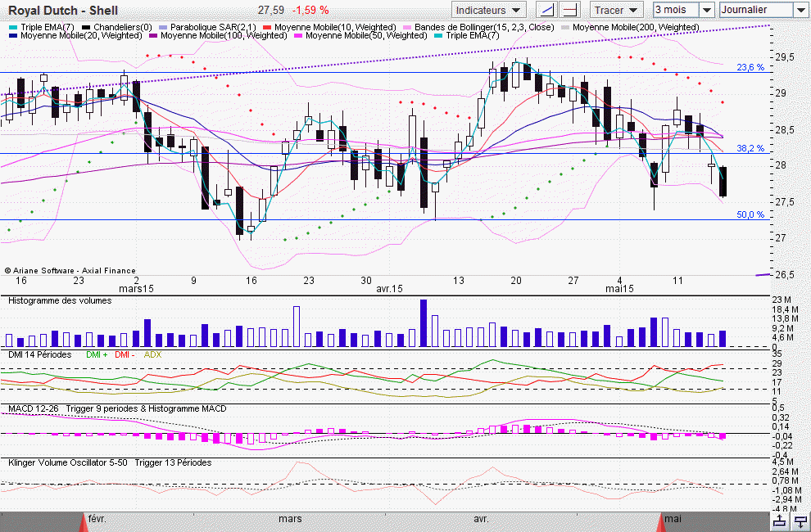Click inside the 3 mois period field
Viewport: 811px width, 532px height.
(676, 10)
